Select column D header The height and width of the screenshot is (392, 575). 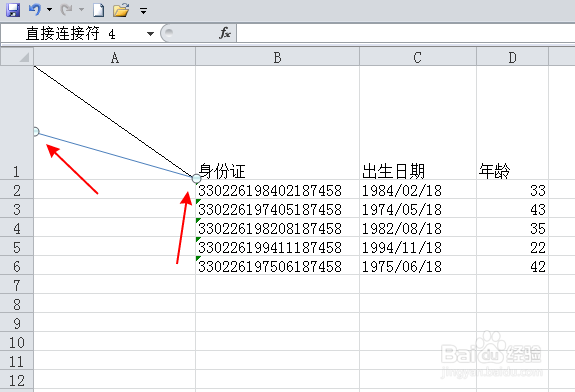coord(512,57)
